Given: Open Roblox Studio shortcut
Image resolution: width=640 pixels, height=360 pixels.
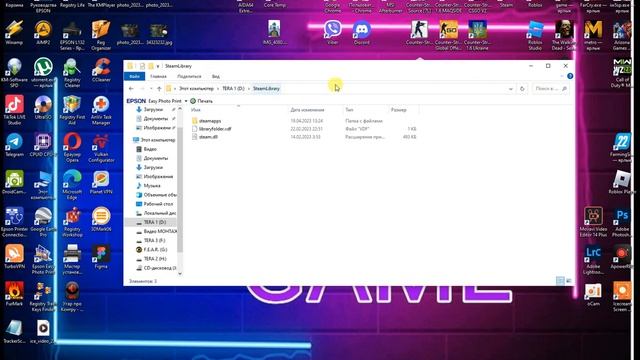Looking at the screenshot, I should coord(535,35).
